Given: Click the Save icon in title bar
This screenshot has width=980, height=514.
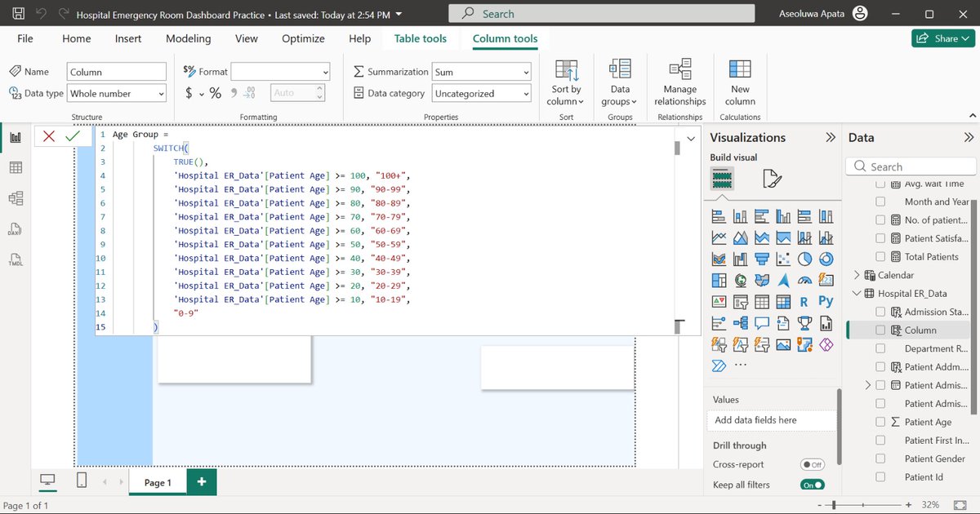Looking at the screenshot, I should pyautogui.click(x=18, y=14).
